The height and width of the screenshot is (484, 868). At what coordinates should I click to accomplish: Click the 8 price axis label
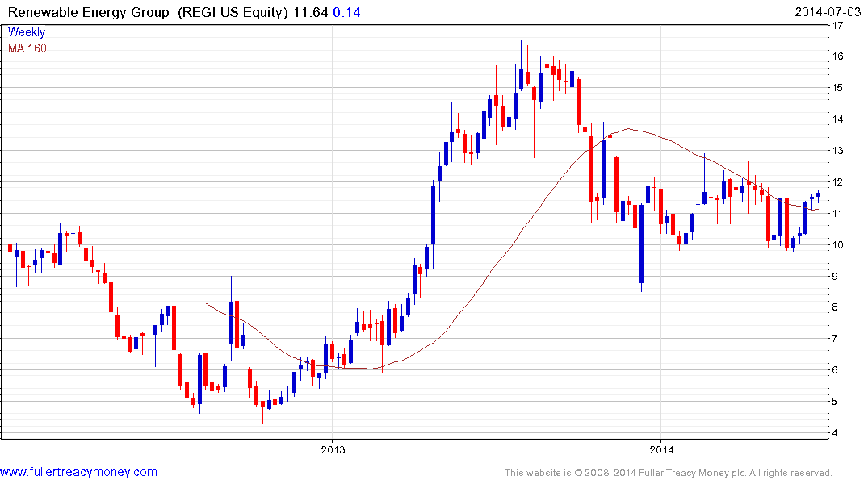836,307
